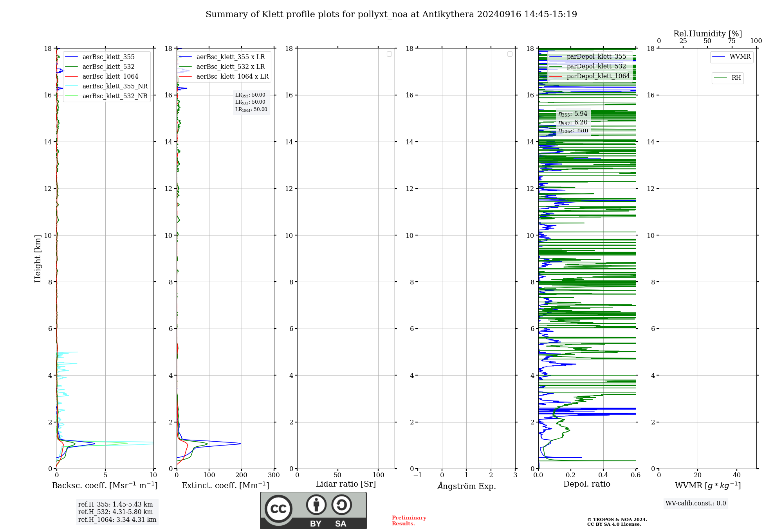Click the Depol. ratio axis label
This screenshot has height=532, width=783.
pos(587,484)
